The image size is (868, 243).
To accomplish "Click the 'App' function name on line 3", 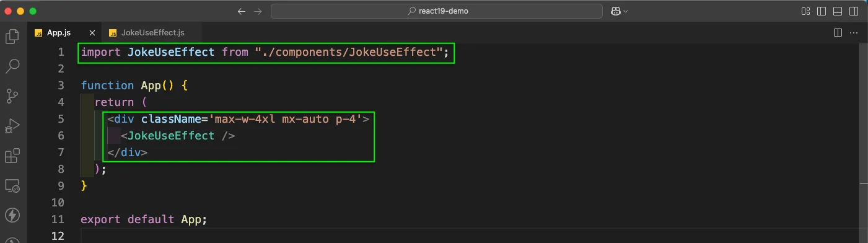I will (x=151, y=86).
